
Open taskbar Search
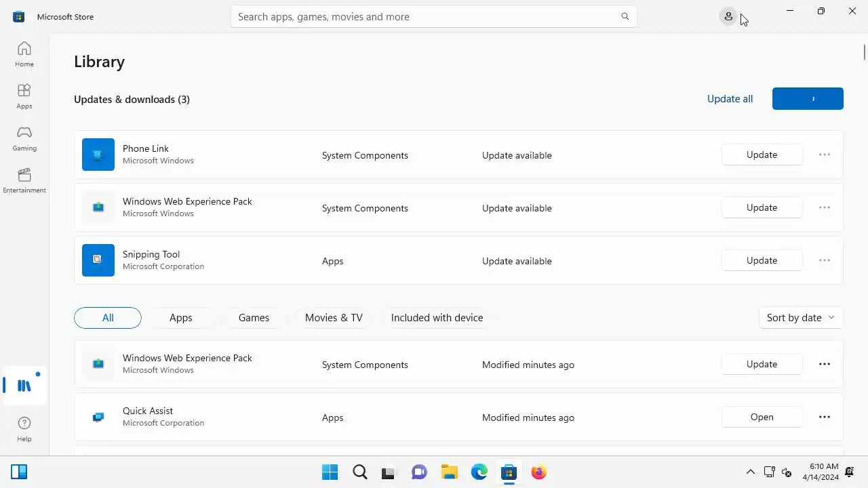click(360, 472)
